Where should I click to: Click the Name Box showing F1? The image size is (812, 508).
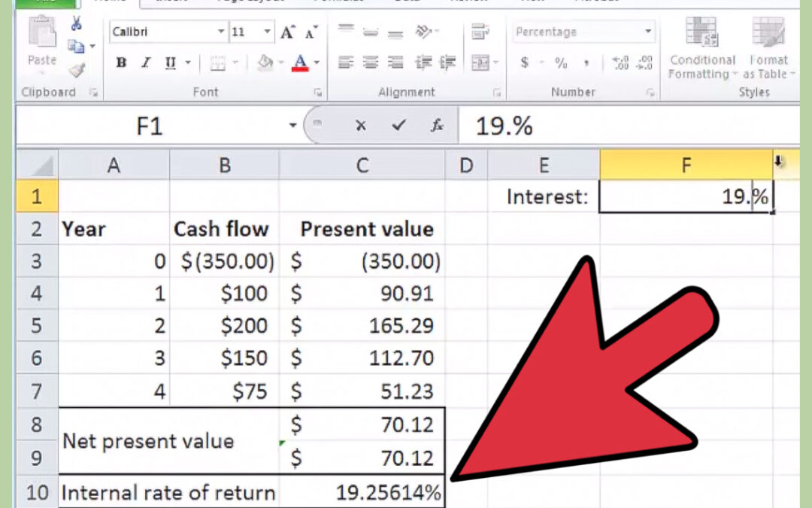150,126
